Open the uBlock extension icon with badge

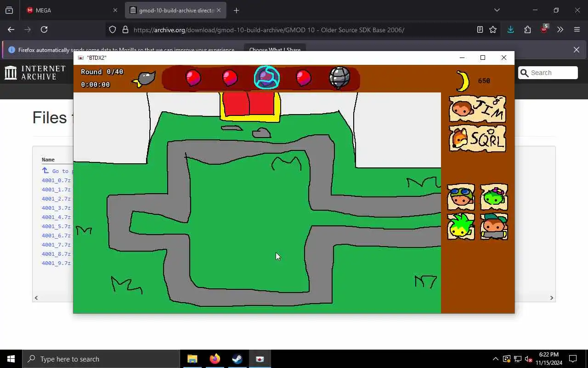click(544, 29)
